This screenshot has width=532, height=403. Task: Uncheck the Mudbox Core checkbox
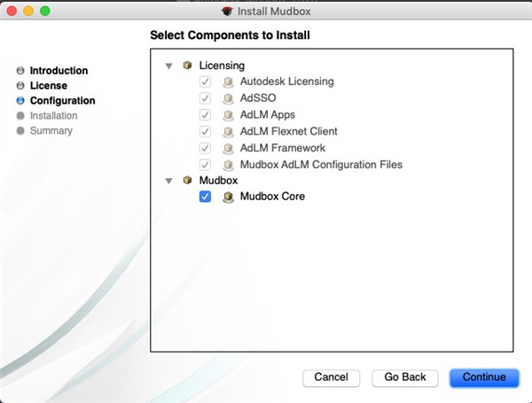pos(206,197)
